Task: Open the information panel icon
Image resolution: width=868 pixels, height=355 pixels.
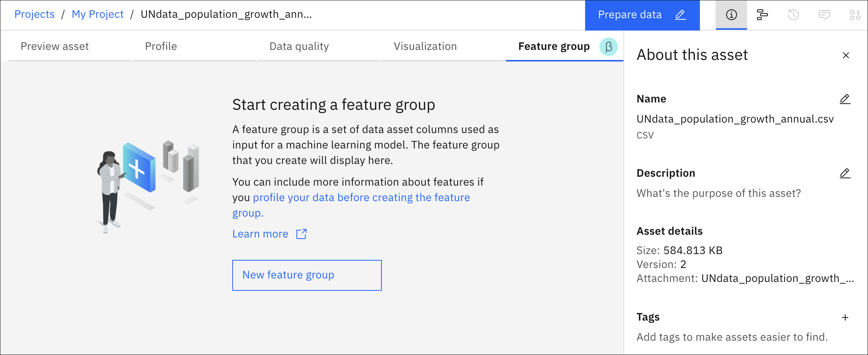Action: point(731,15)
